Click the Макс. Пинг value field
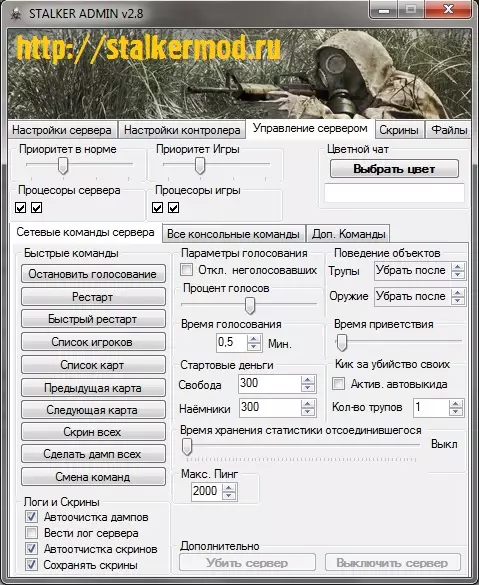 (206, 491)
